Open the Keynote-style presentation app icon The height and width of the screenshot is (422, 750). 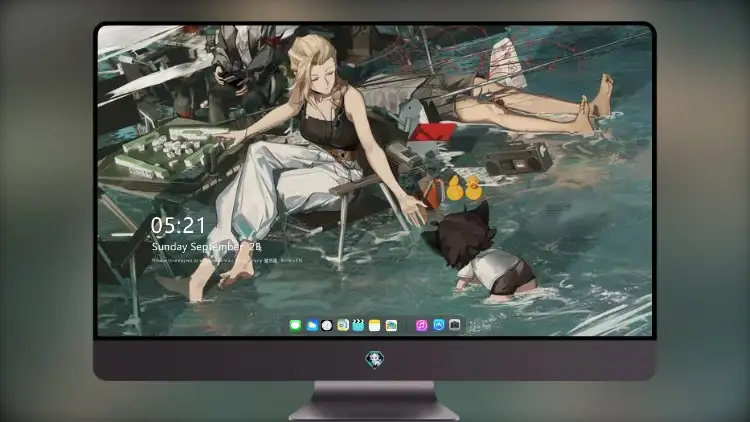(342, 326)
